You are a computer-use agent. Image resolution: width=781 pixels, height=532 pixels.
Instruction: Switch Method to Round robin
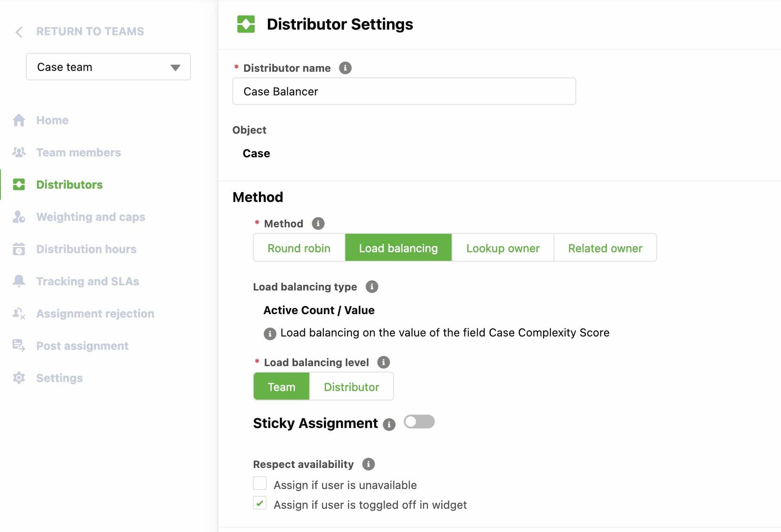pyautogui.click(x=299, y=248)
